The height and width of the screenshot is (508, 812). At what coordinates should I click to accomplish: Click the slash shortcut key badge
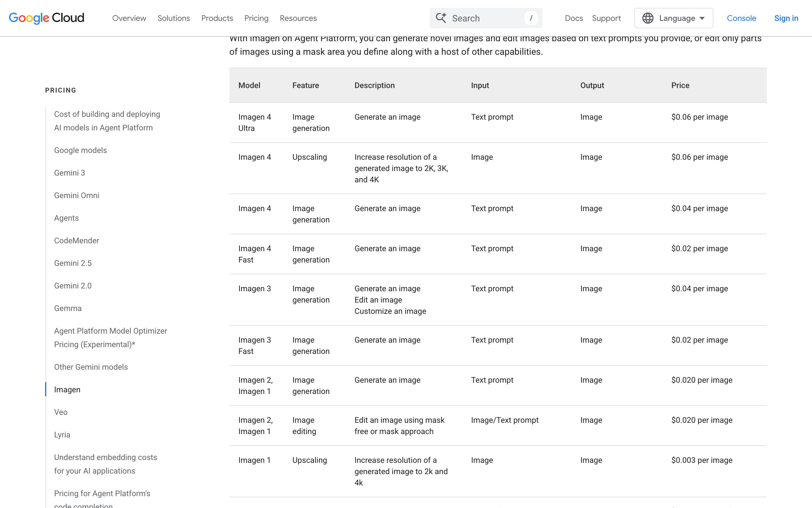point(531,18)
